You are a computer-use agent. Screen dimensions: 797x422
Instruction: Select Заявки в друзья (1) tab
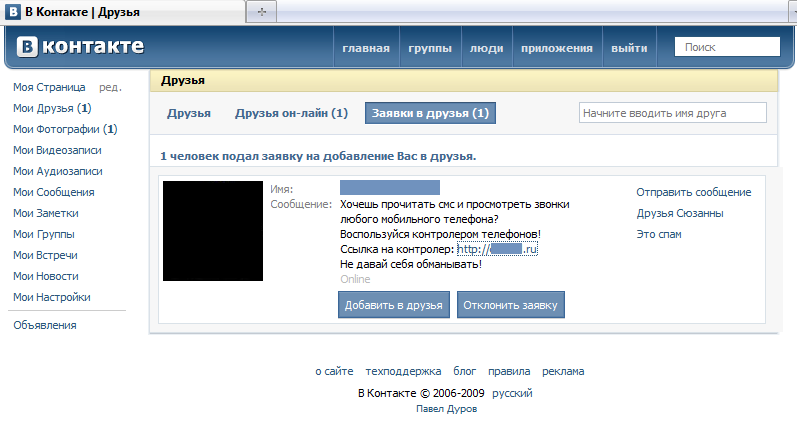pos(430,113)
